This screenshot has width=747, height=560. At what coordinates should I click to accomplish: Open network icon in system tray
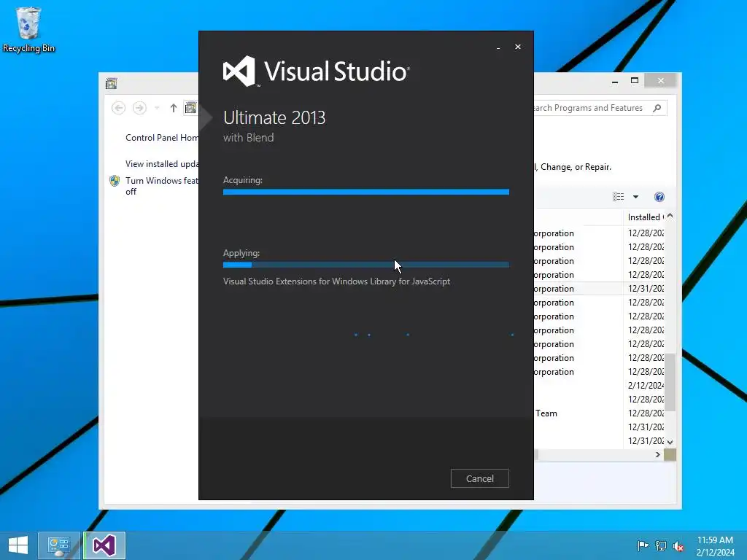[x=661, y=545]
